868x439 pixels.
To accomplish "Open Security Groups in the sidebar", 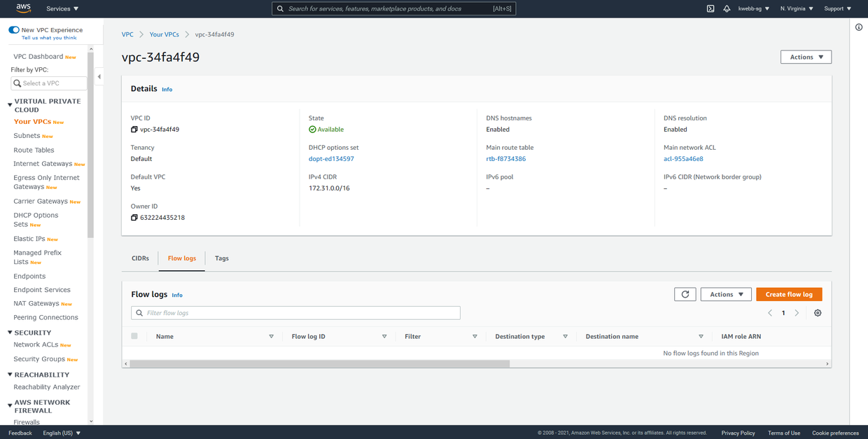I will pos(39,359).
